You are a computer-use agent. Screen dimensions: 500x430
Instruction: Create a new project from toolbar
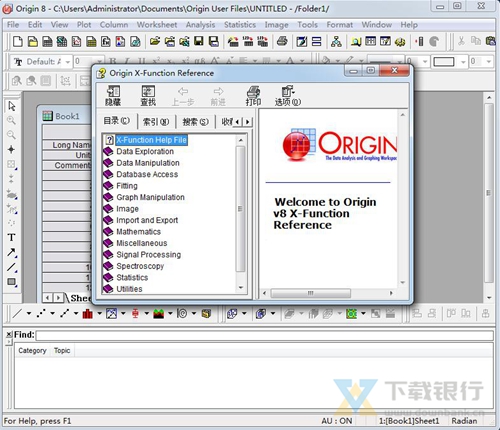point(18,42)
